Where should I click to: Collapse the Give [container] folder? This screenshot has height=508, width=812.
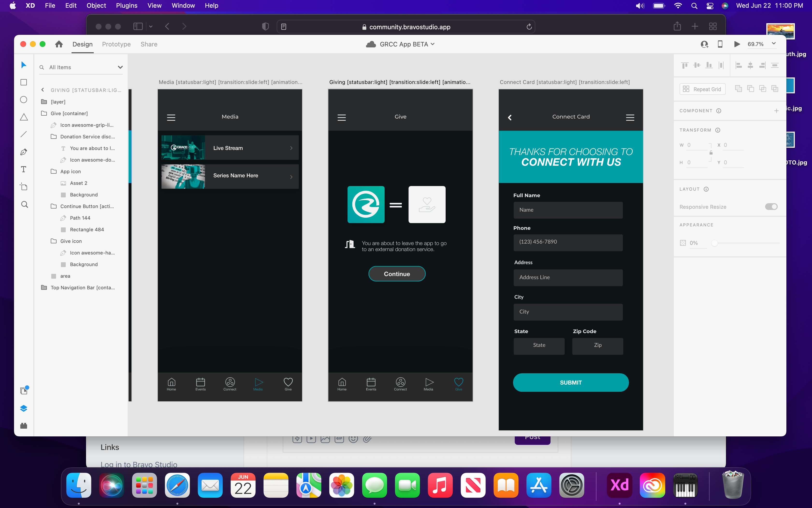44,113
